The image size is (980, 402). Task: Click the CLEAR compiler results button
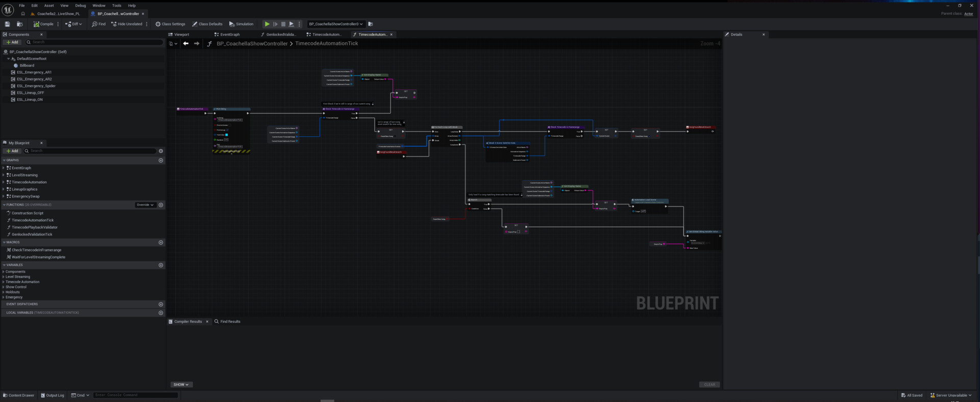[x=709, y=385]
